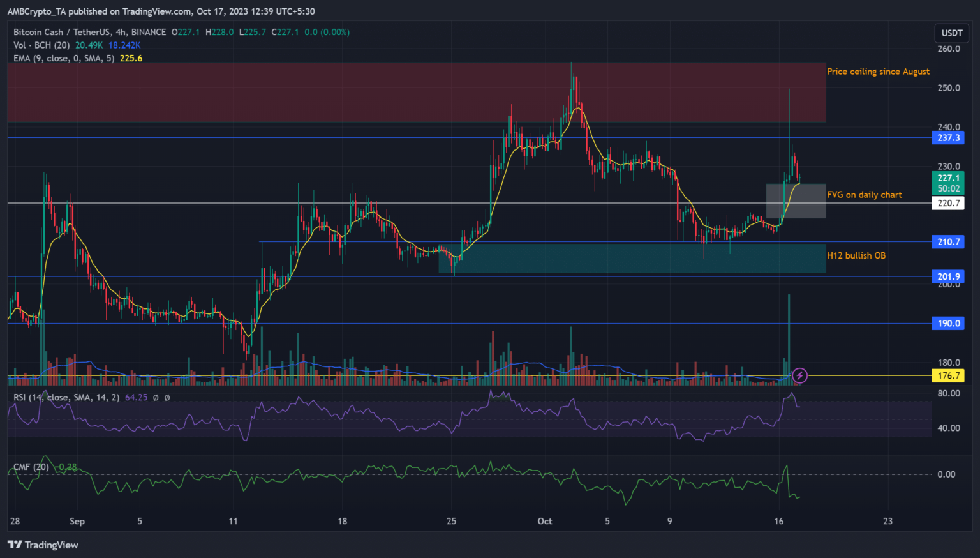Click the 'Price ceiling since August' annotation
This screenshot has height=558, width=980.
878,72
